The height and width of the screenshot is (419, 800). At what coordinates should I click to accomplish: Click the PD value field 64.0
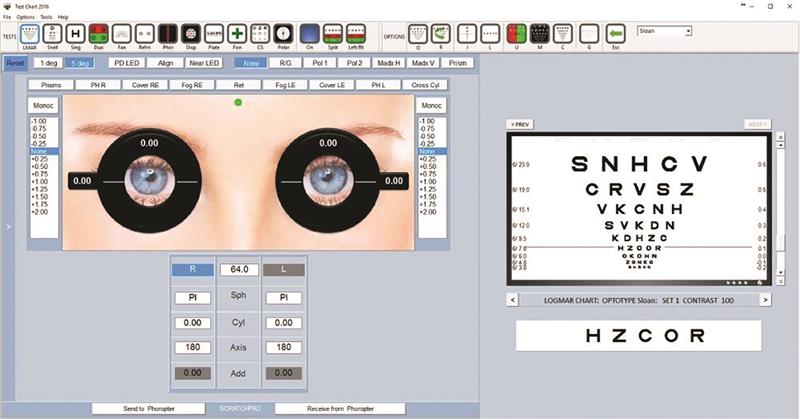pyautogui.click(x=239, y=269)
